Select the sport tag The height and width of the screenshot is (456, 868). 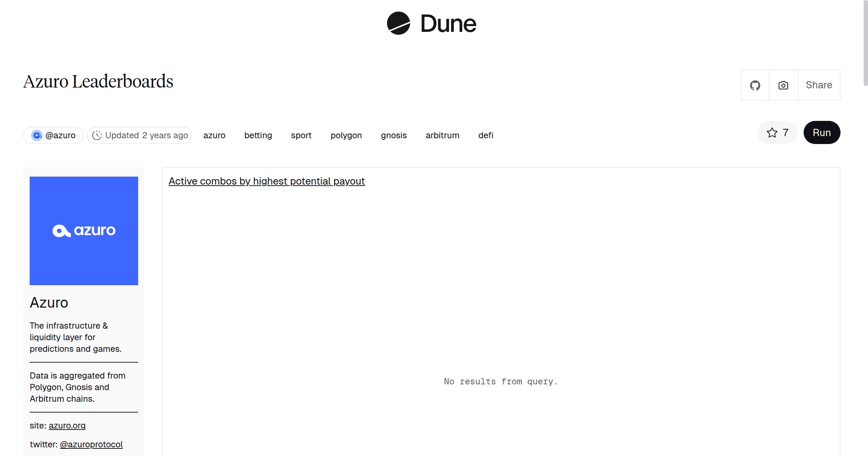(x=301, y=135)
